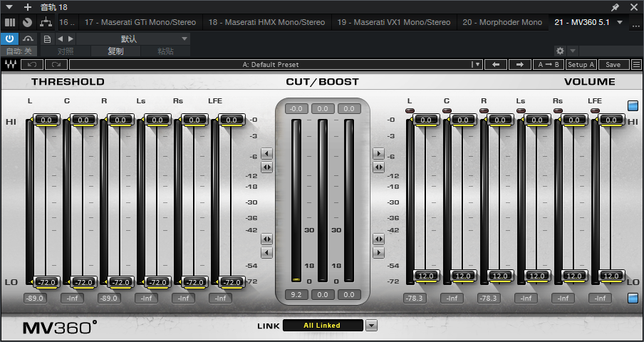Undo the last change in the Waves toolbar
Image resolution: width=644 pixels, height=342 pixels.
31,64
